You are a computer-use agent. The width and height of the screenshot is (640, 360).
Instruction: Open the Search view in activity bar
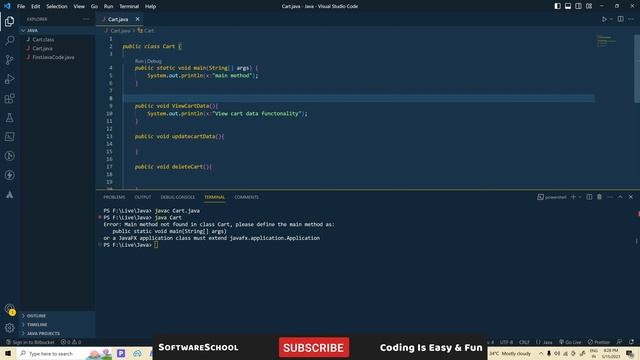(x=9, y=40)
